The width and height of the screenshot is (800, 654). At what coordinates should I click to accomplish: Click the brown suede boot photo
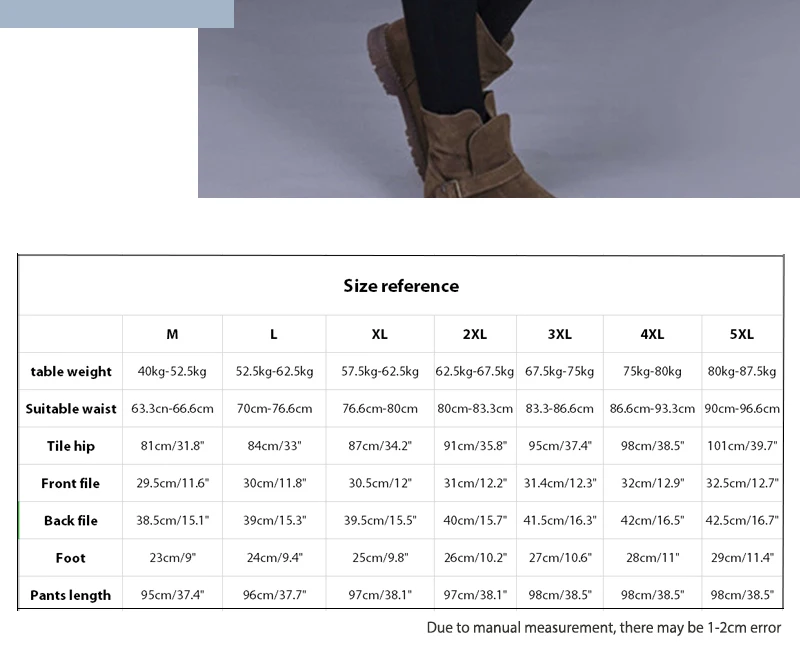click(499, 98)
